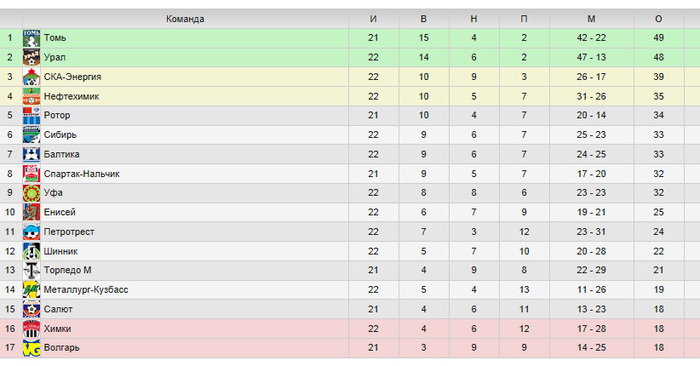Click the Балтика team logo
Image resolution: width=700 pixels, height=366 pixels.
click(x=31, y=154)
